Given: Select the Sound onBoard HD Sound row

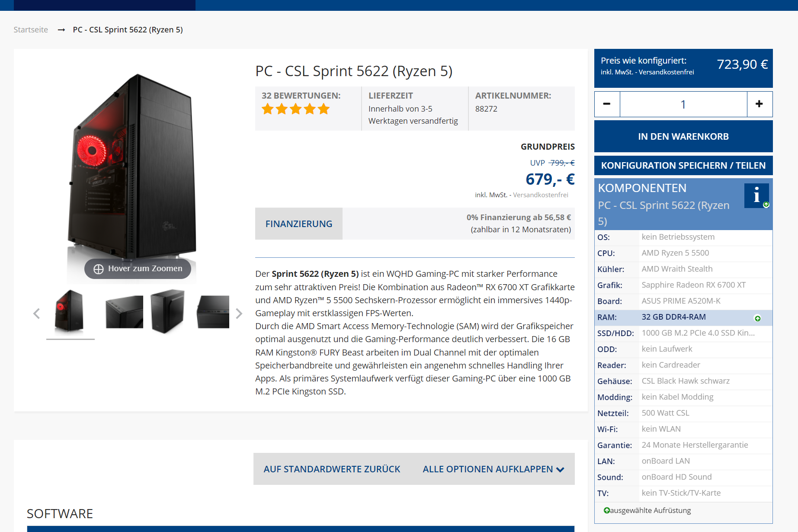Looking at the screenshot, I should click(x=683, y=477).
